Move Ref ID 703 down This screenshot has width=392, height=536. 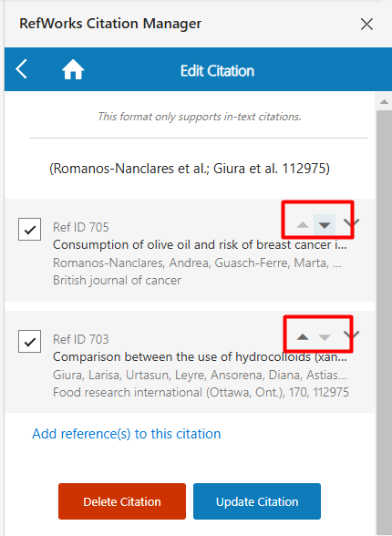point(325,337)
